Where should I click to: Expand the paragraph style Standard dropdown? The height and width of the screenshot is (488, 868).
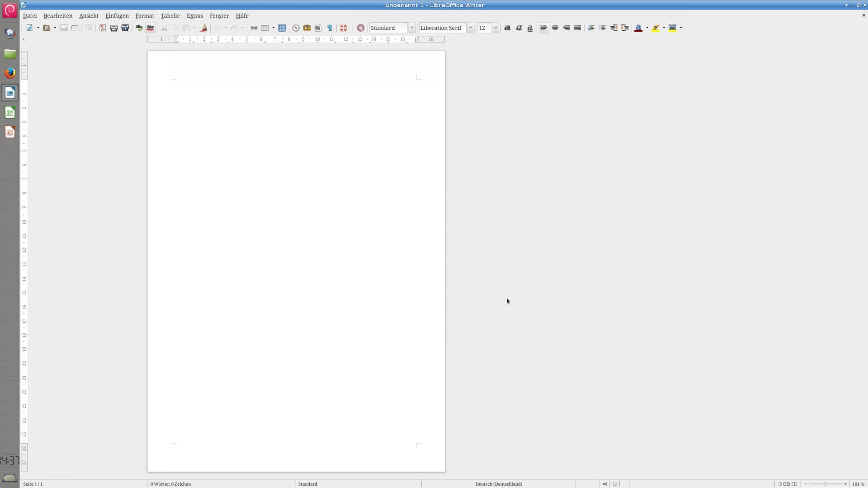[412, 28]
